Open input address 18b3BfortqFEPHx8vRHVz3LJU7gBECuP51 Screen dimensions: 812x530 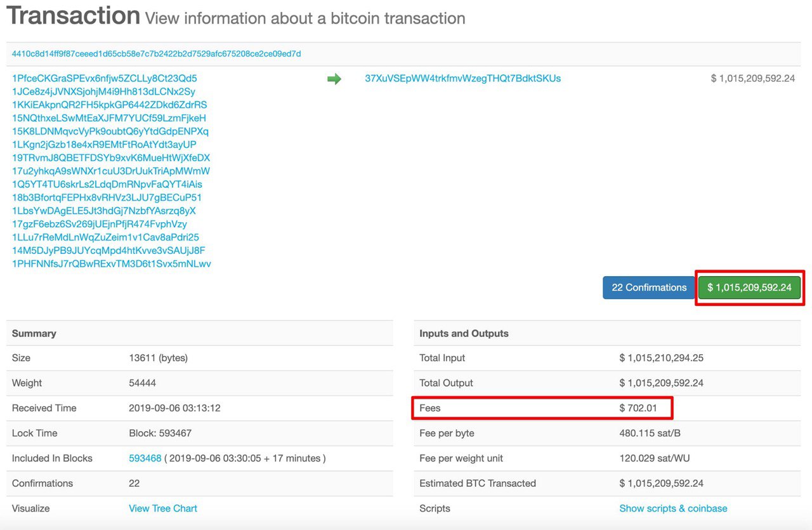pos(107,197)
